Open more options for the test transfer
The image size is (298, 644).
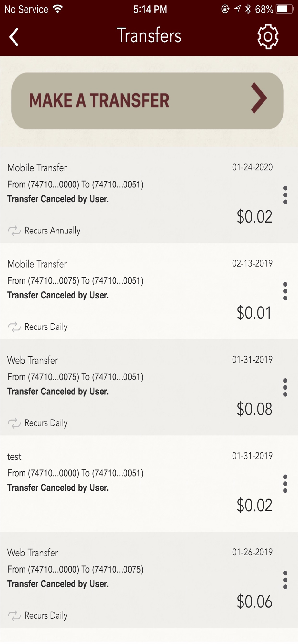(285, 484)
